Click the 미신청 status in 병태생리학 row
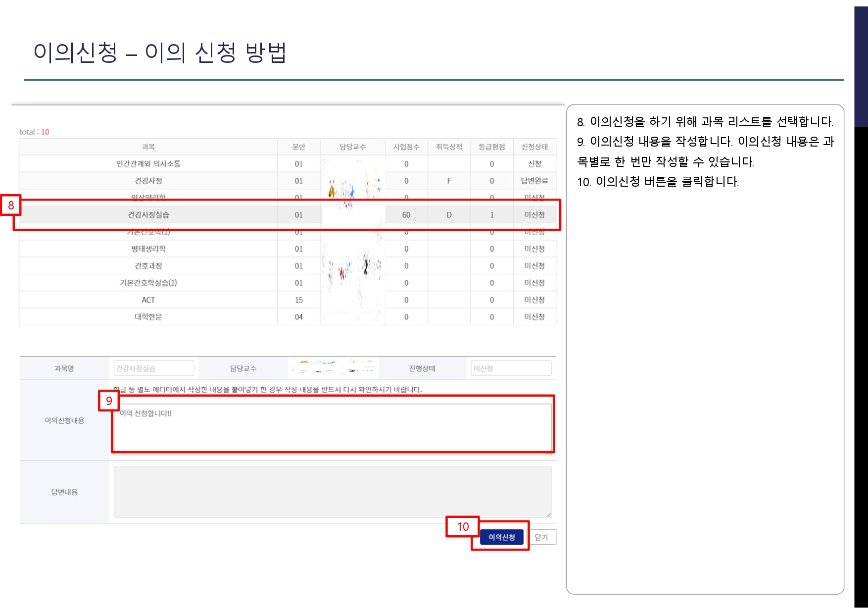Viewport: 868px width, 614px height. pos(534,249)
